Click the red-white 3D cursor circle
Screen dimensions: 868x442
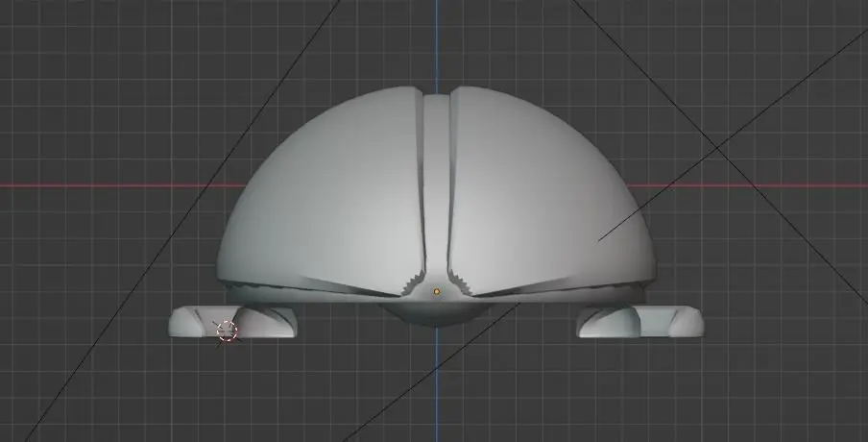tap(227, 331)
